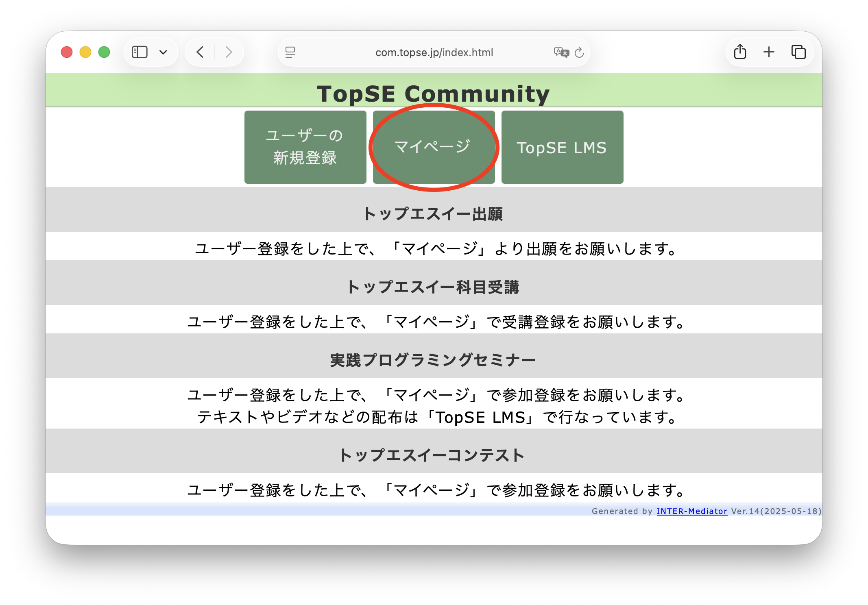Open TopSE LMS

pyautogui.click(x=562, y=147)
